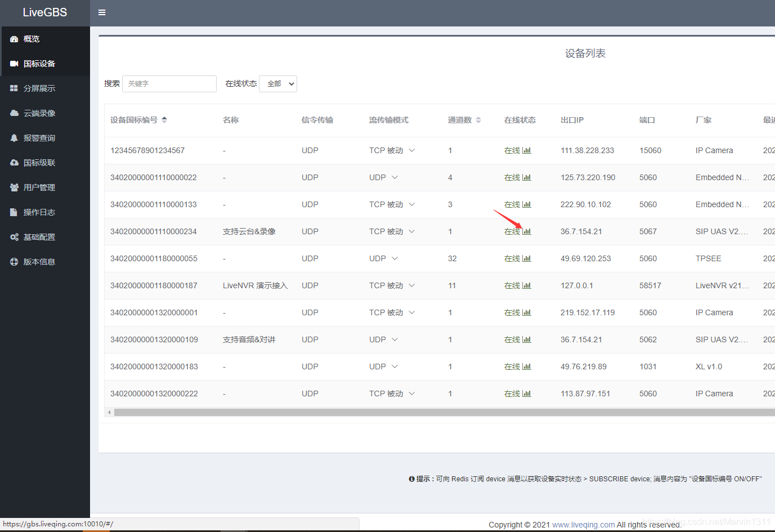Image resolution: width=775 pixels, height=532 pixels.
Task: Open the 基础配置 menu item
Action: [x=45, y=237]
